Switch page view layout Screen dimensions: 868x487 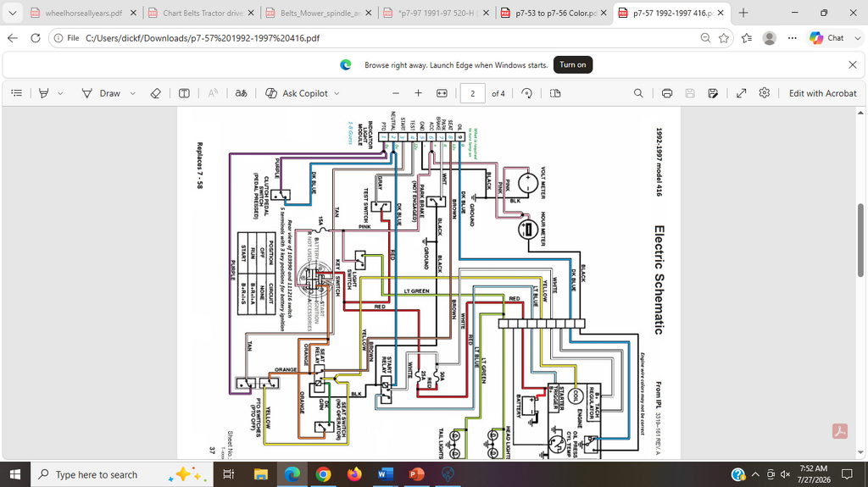(555, 93)
